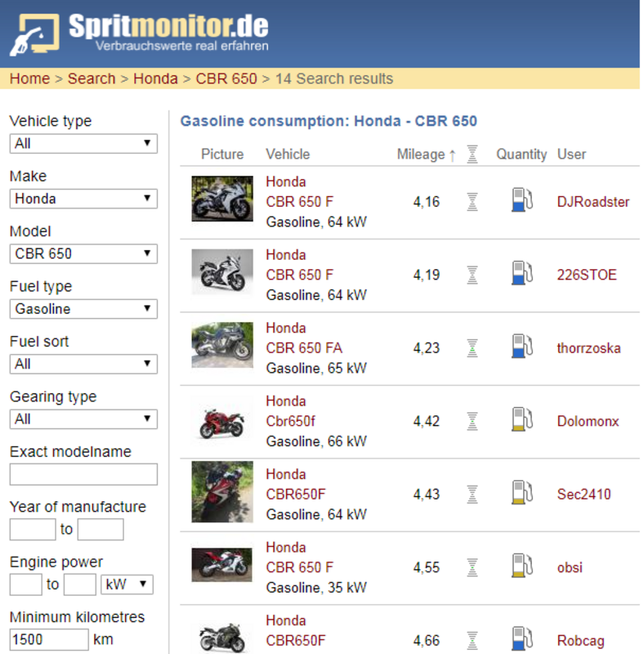Open CBR 650 F link in DJRoadster row
Image resolution: width=644 pixels, height=654 pixels.
[299, 202]
